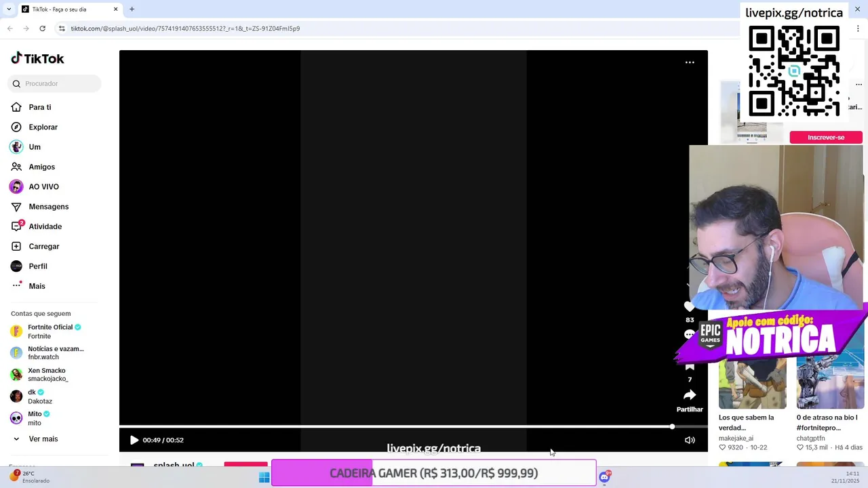This screenshot has height=488, width=868.
Task: Go forward in the browser
Action: point(26,28)
